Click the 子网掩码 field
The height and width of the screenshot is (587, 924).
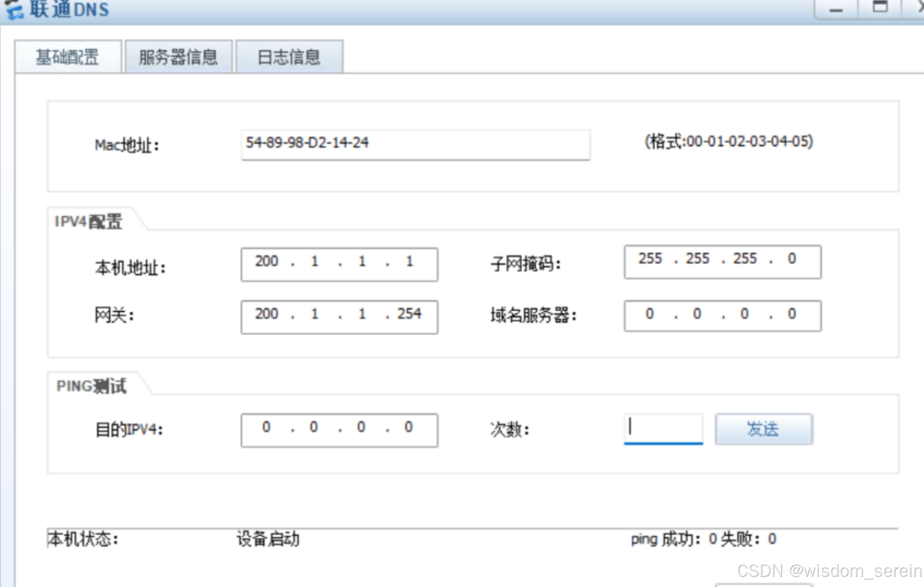click(x=722, y=262)
